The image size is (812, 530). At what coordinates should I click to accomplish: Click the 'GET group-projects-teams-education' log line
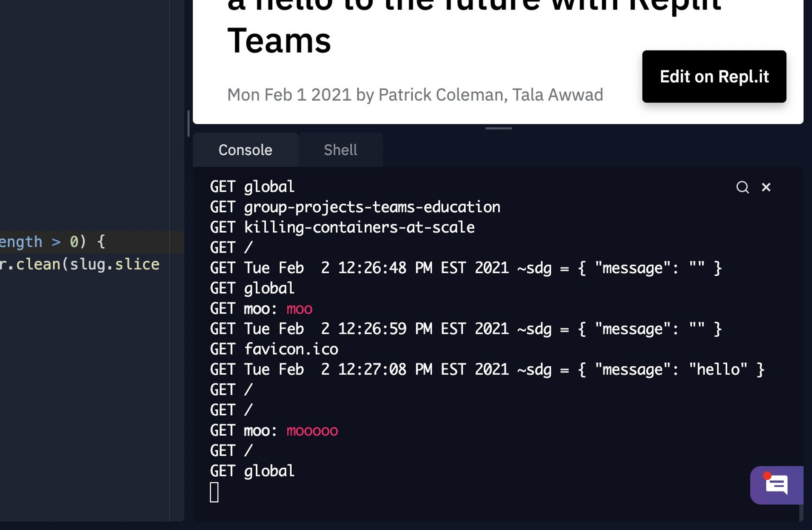click(x=355, y=207)
